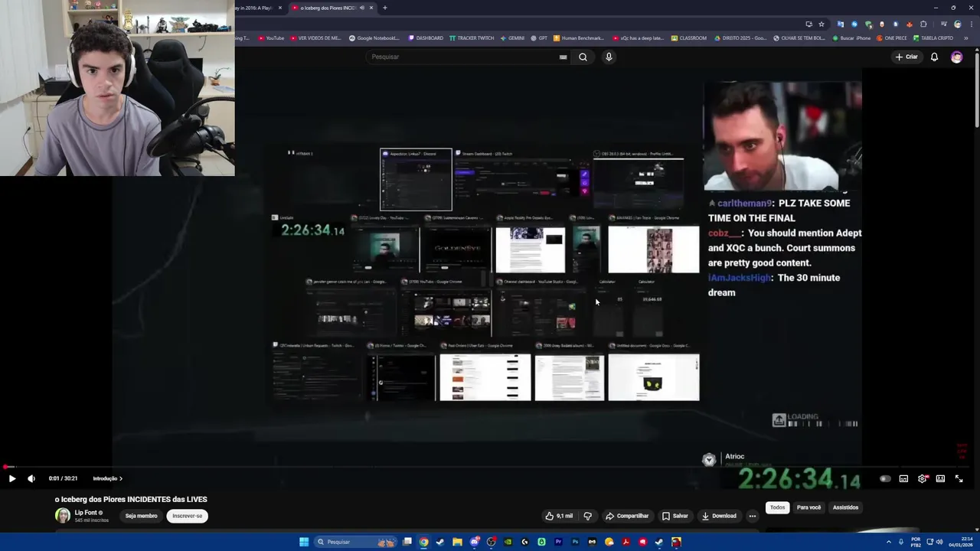This screenshot has width=980, height=551.
Task: Open video player settings gear
Action: [922, 478]
